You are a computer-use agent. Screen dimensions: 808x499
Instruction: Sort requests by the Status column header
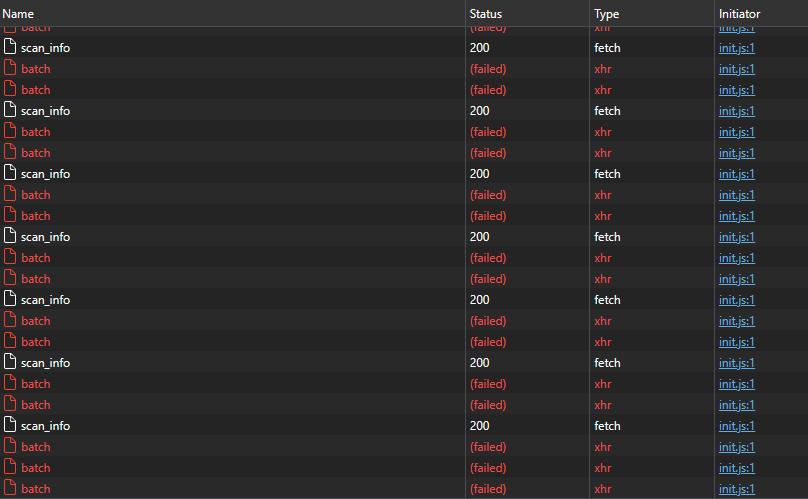coord(486,14)
